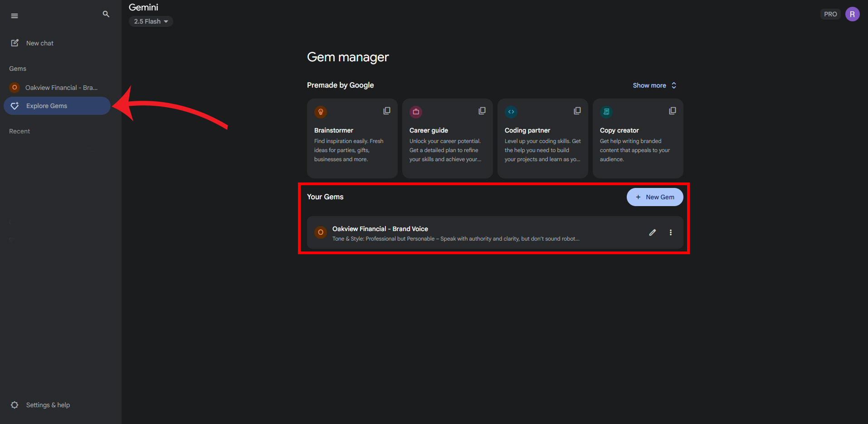Click the Explore Gems diamond icon

pyautogui.click(x=15, y=105)
